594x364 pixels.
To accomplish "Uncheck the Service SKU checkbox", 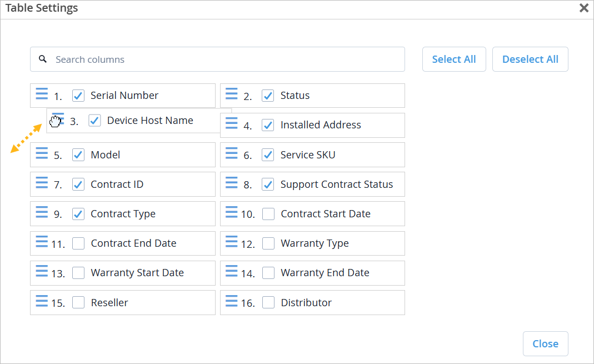I will [268, 155].
